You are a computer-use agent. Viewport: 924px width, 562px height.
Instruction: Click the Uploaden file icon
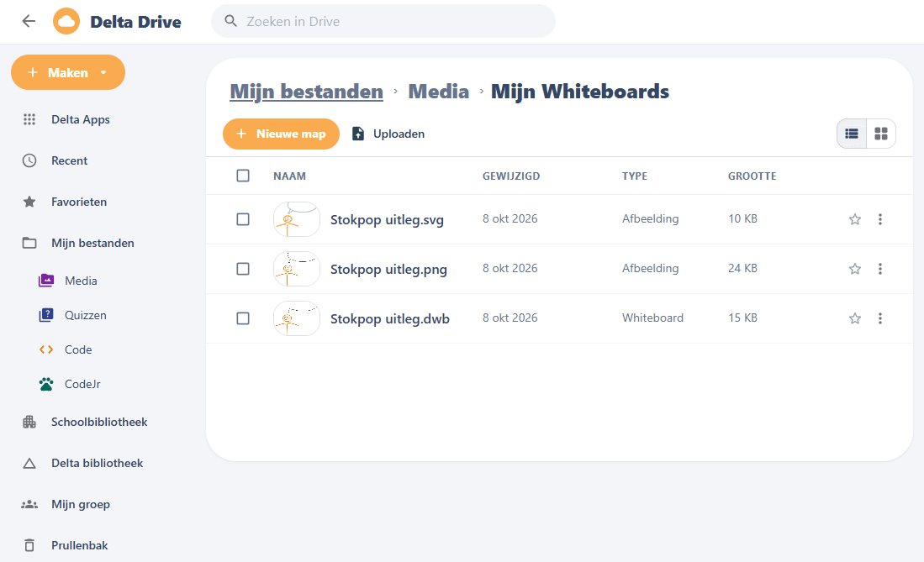coord(357,134)
